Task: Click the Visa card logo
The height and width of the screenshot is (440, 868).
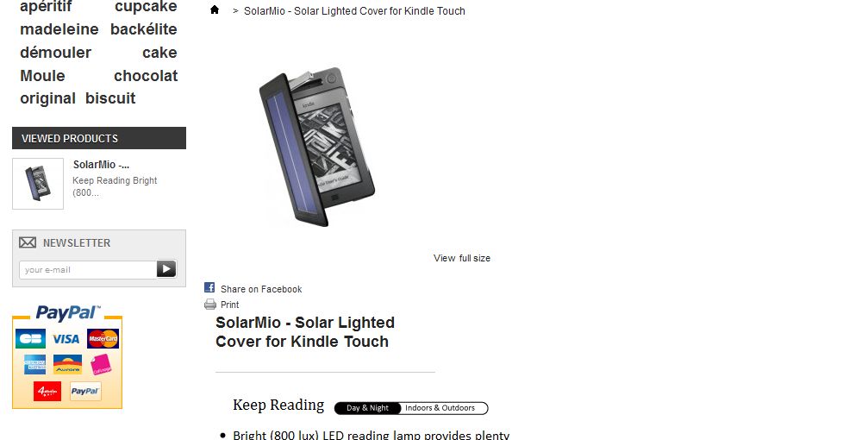Action: pos(66,338)
